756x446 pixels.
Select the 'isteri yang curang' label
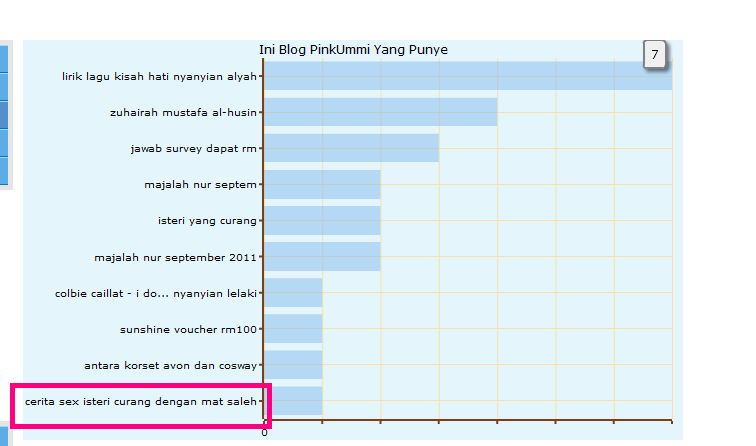coord(207,220)
